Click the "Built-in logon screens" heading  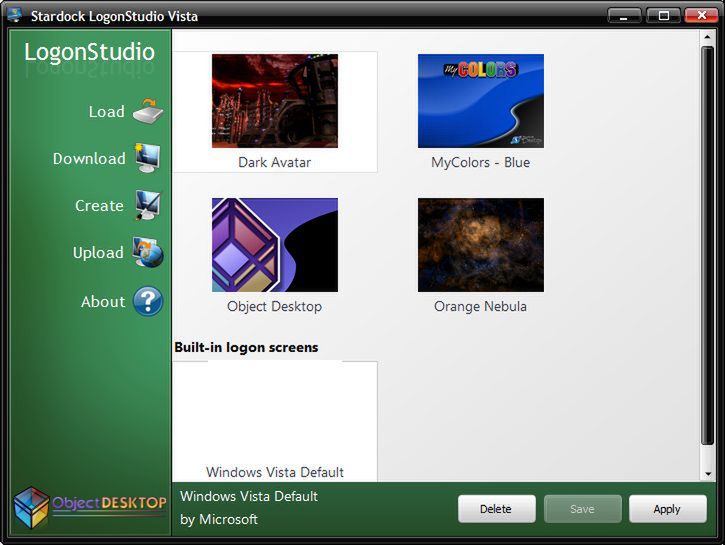point(246,348)
